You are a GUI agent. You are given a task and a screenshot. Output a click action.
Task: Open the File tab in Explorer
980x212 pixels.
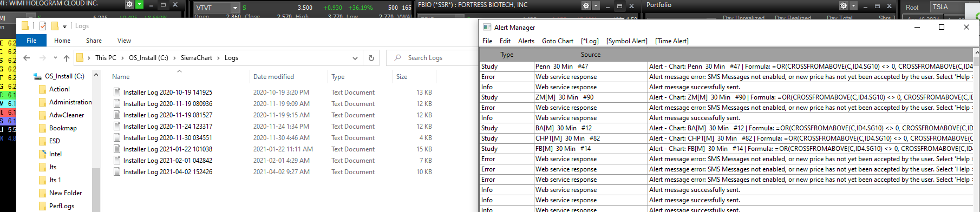click(31, 41)
